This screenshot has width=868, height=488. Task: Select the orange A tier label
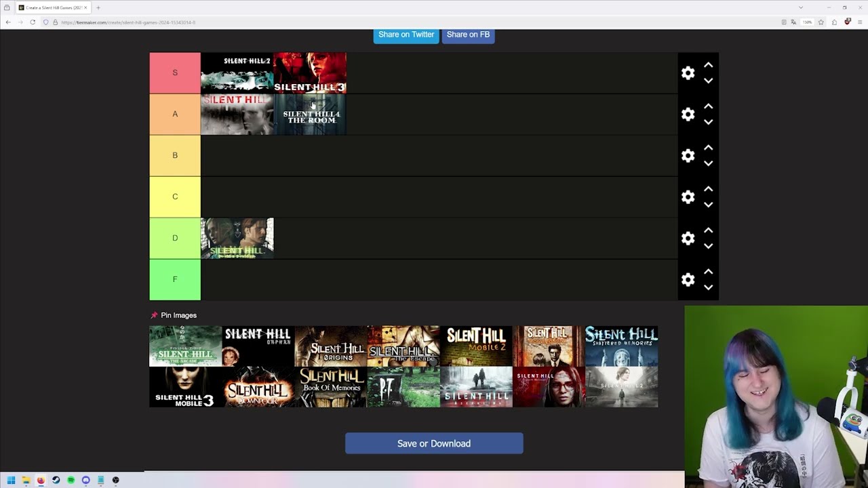[175, 114]
